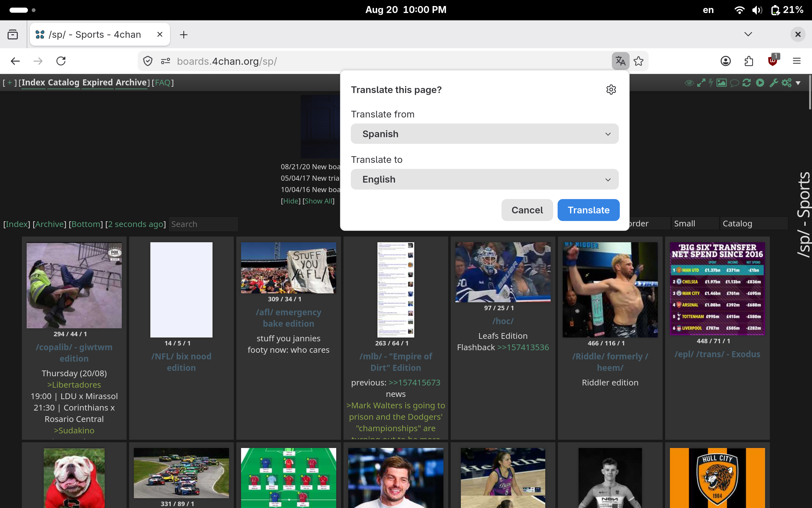The height and width of the screenshot is (508, 812).
Task: Open a new browser tab
Action: click(x=184, y=34)
